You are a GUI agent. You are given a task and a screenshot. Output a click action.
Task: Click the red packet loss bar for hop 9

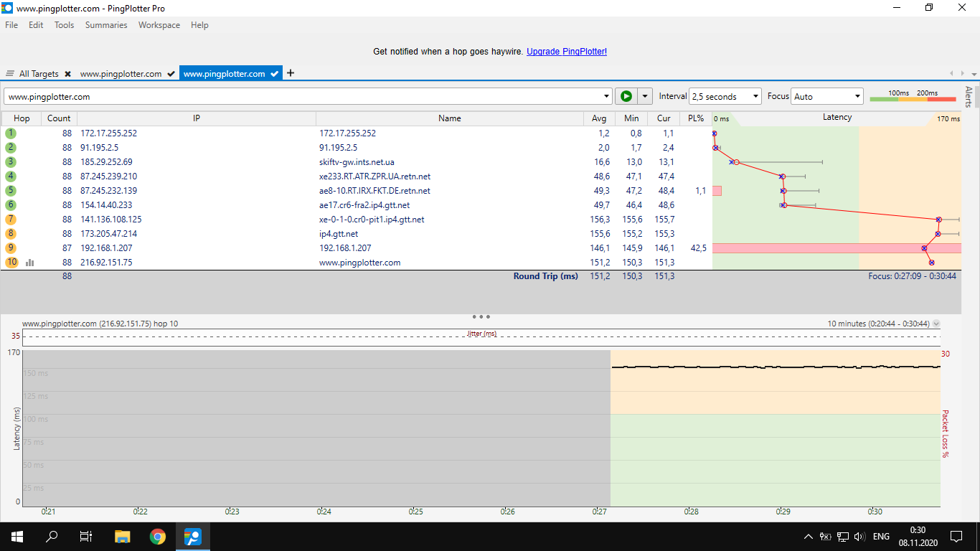(x=837, y=248)
